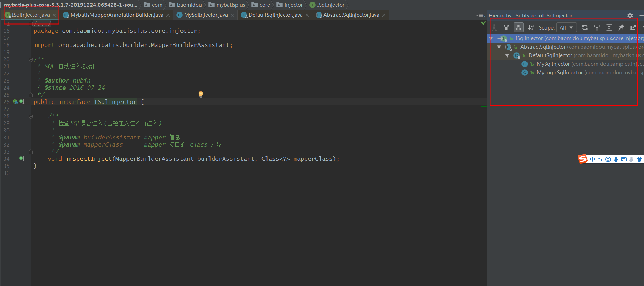644x286 pixels.
Task: Sort the hierarchy alphabetically
Action: coord(531,27)
